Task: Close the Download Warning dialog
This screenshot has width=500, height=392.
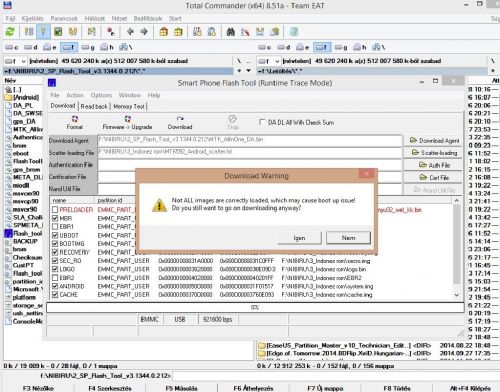Action: point(367,174)
